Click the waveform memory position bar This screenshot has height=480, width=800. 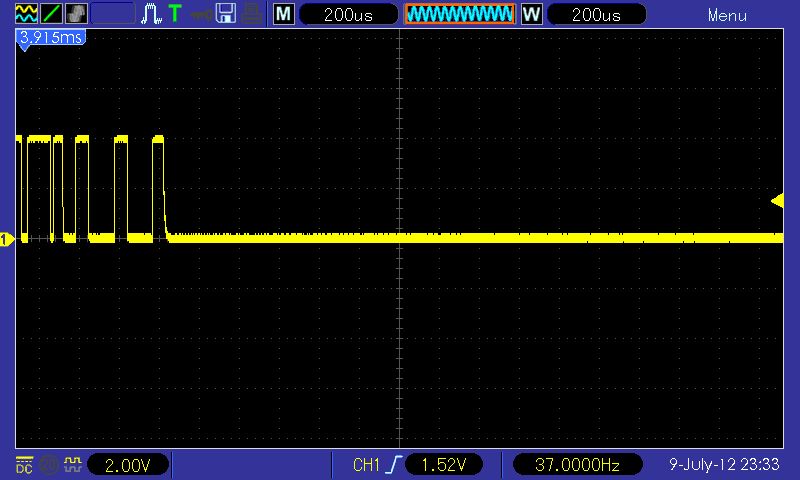tap(460, 14)
